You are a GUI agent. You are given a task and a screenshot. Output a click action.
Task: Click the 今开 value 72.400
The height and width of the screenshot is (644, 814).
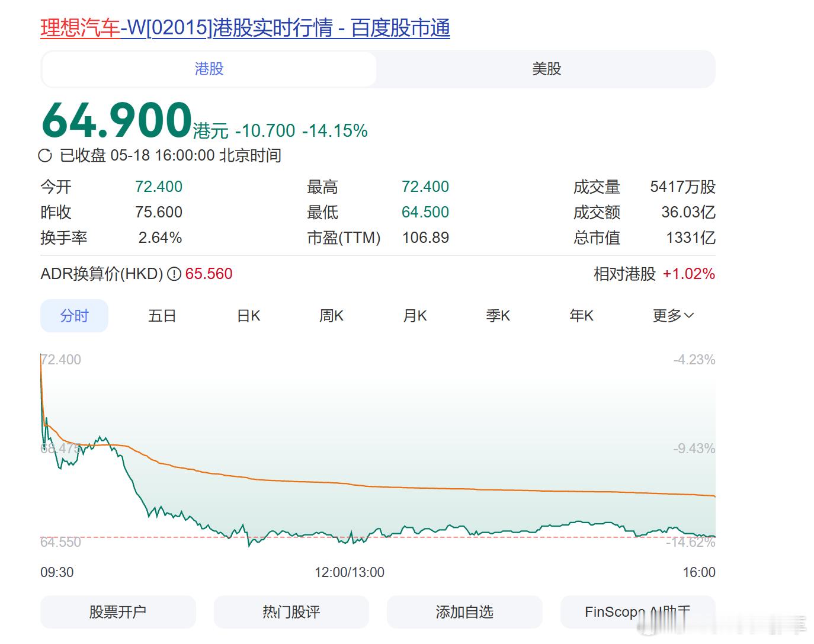point(159,187)
